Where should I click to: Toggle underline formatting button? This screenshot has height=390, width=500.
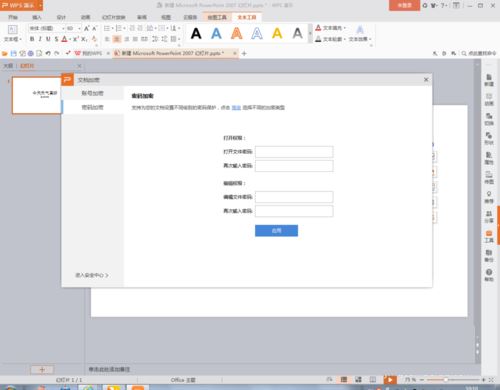tap(48, 39)
